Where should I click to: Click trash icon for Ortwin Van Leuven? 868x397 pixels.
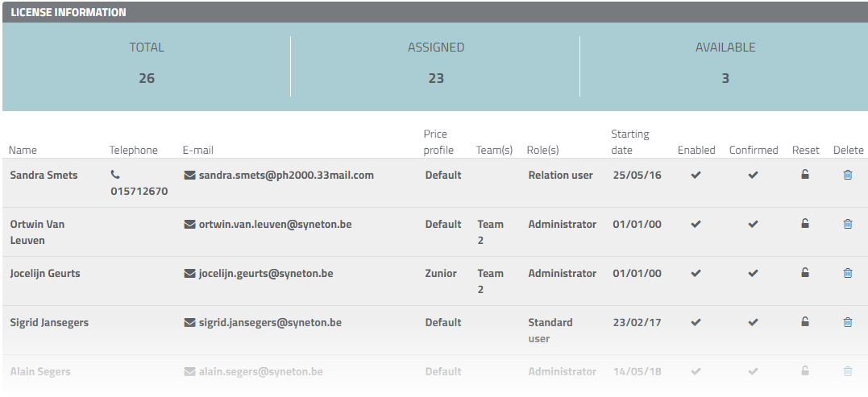[x=848, y=224]
